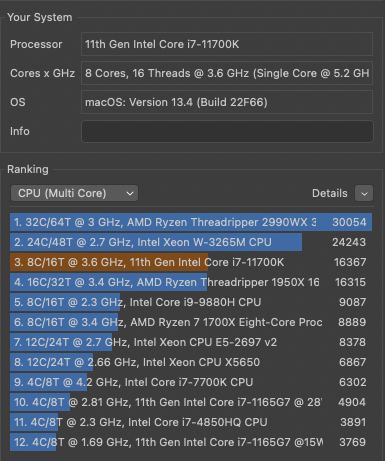Click the Info label
Image resolution: width=385 pixels, height=461 pixels.
[20, 131]
